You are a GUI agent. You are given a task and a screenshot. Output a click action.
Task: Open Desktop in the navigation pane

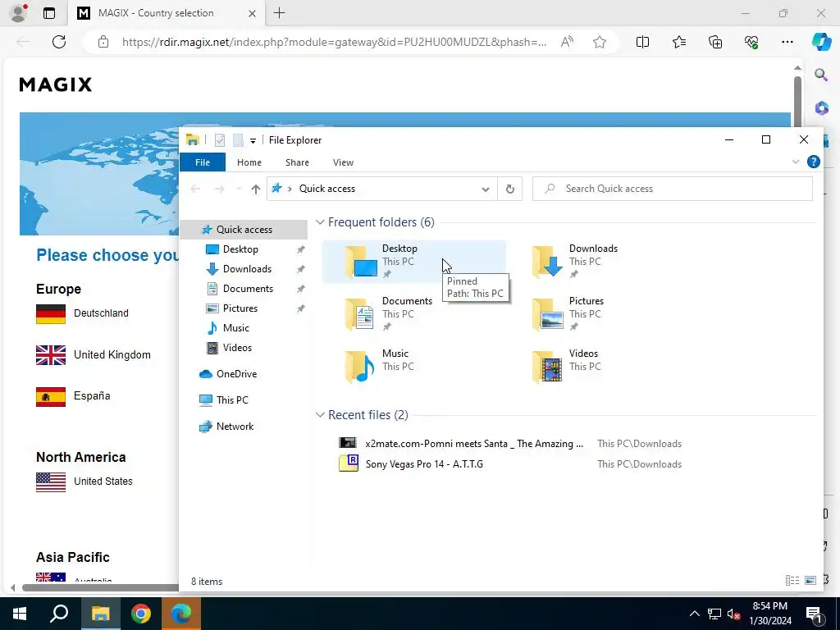point(240,249)
